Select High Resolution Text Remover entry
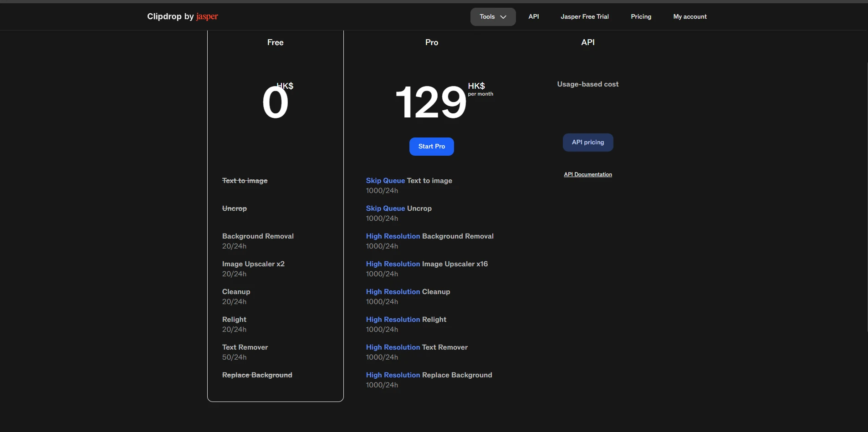The image size is (868, 432). pyautogui.click(x=417, y=347)
